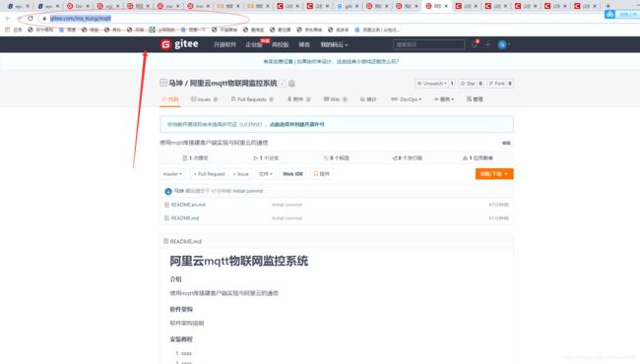Open the master branch dropdown

tap(172, 174)
